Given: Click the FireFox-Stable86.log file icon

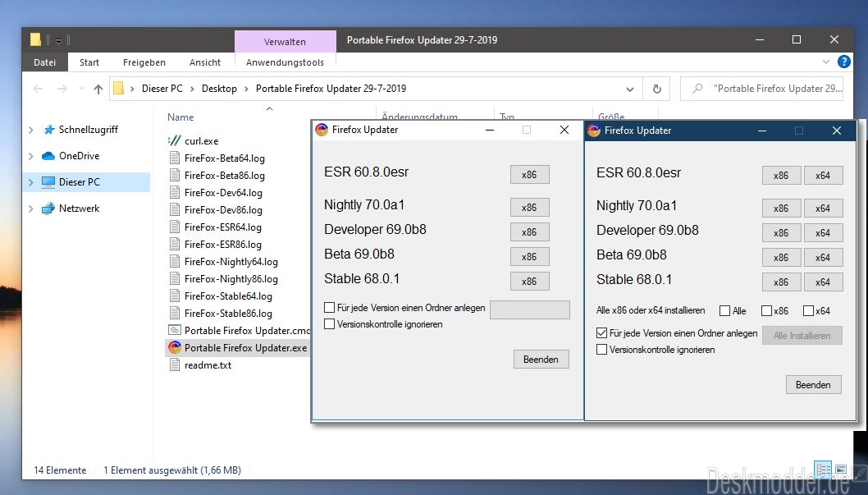Looking at the screenshot, I should (175, 313).
